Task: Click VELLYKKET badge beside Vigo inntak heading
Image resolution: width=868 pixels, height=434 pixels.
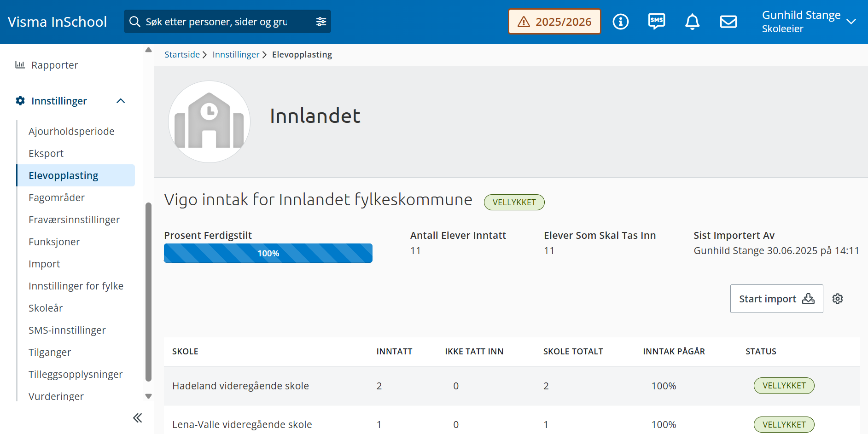Action: [514, 203]
